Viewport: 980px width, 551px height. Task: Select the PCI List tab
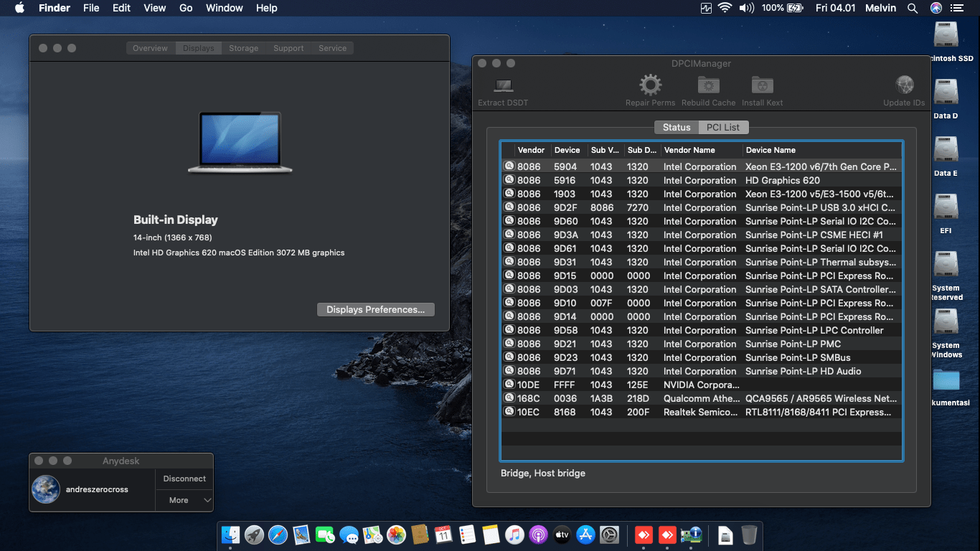723,127
